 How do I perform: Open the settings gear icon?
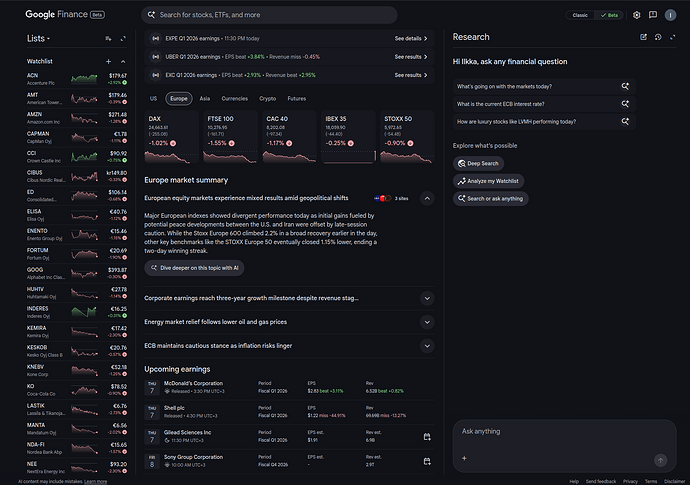point(636,15)
